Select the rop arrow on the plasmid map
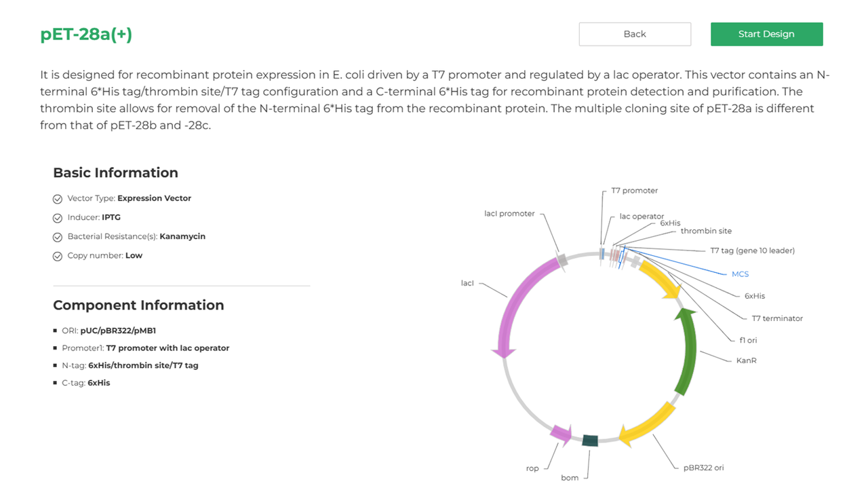Image resolution: width=868 pixels, height=486 pixels. (x=561, y=435)
